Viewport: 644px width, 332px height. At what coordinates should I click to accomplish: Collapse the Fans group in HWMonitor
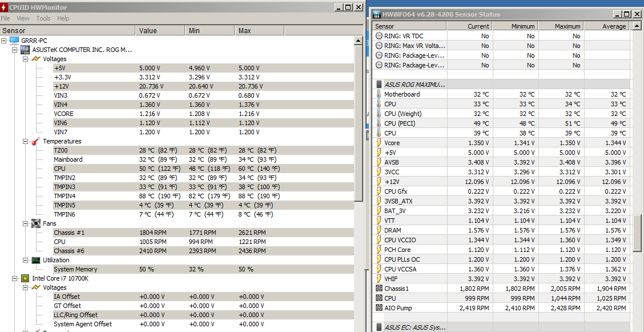[x=25, y=223]
